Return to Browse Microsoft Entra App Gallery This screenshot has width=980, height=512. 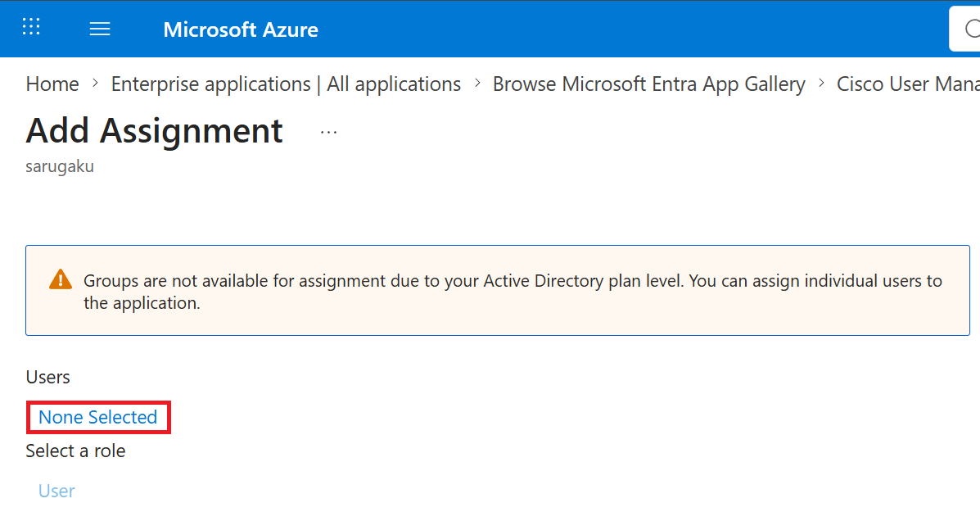pyautogui.click(x=648, y=84)
